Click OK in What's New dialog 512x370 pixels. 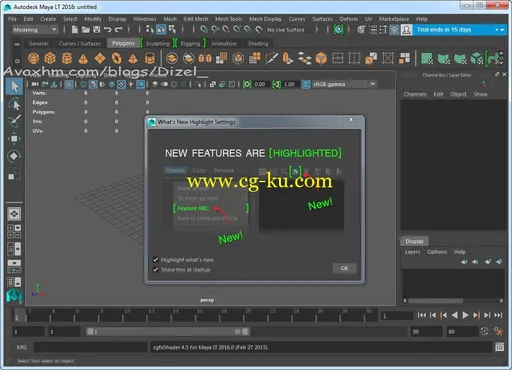[344, 268]
